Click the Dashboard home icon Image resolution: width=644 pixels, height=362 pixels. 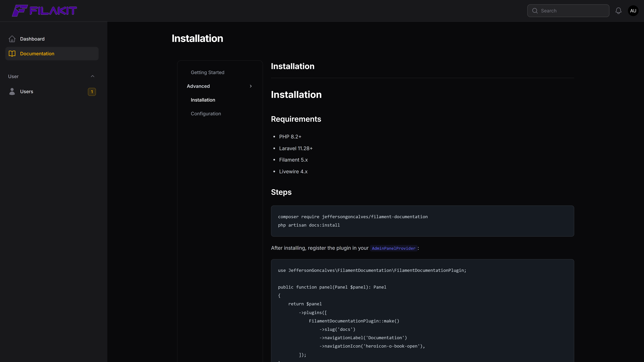pos(12,39)
